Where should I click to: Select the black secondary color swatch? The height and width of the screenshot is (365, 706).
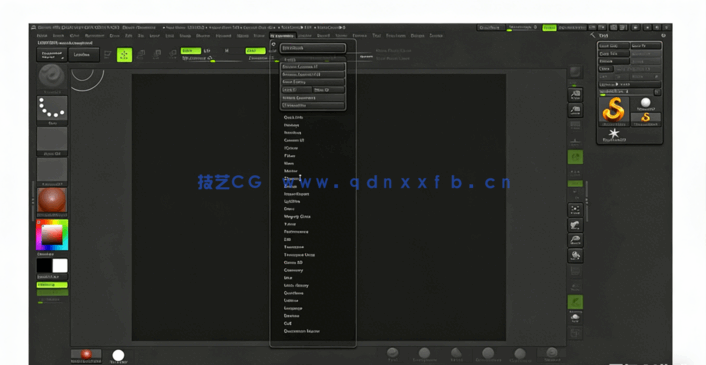coord(44,265)
